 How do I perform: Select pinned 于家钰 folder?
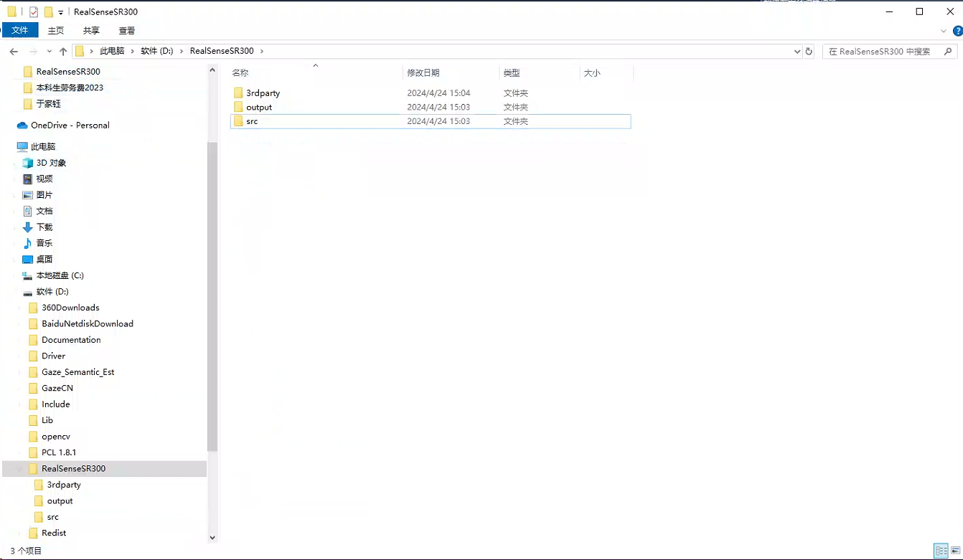49,103
